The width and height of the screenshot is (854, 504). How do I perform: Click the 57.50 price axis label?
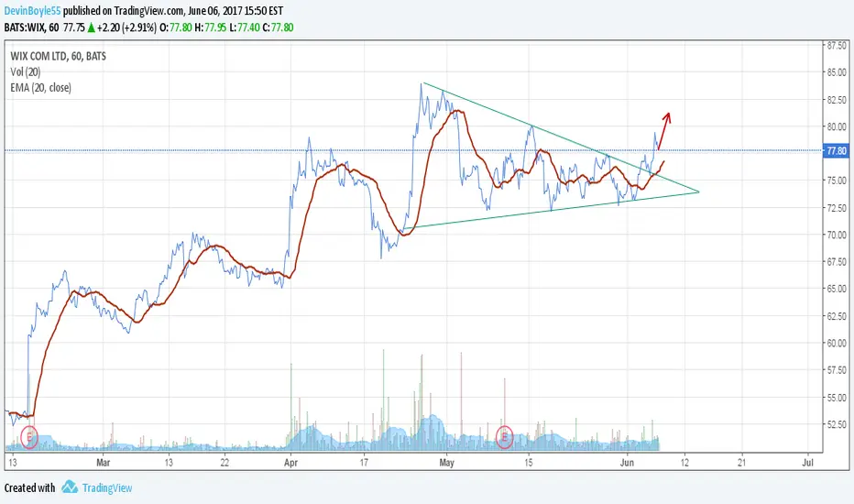(x=837, y=370)
